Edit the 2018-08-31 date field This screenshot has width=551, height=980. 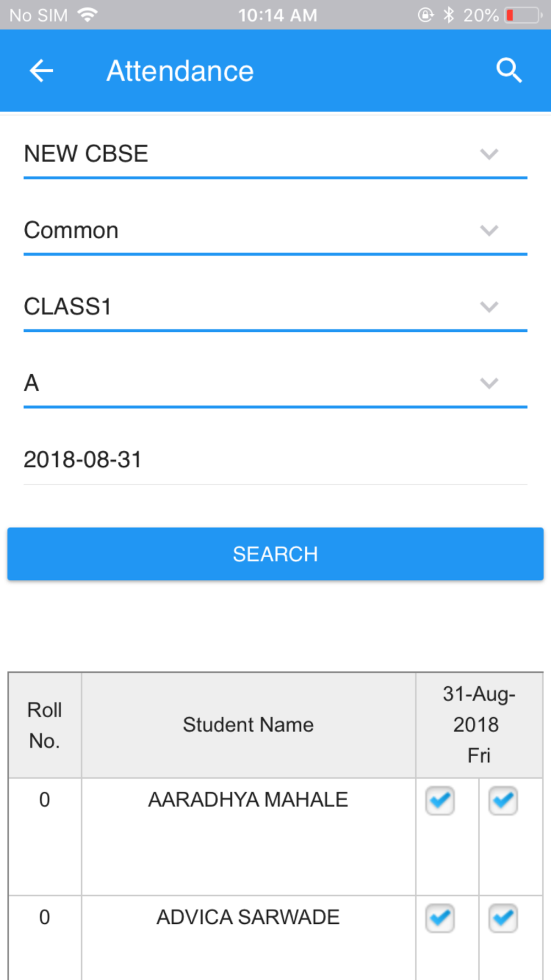coord(274,460)
